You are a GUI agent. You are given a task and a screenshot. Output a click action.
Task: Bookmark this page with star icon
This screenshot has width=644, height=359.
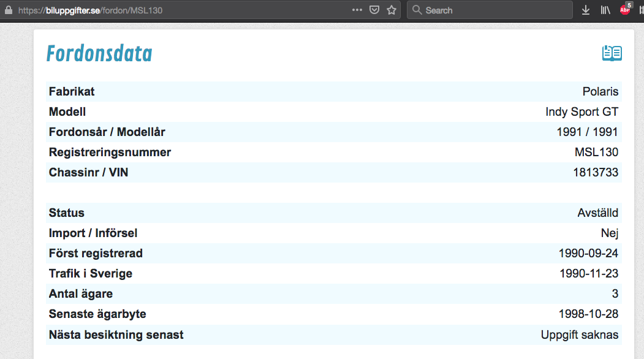(392, 10)
